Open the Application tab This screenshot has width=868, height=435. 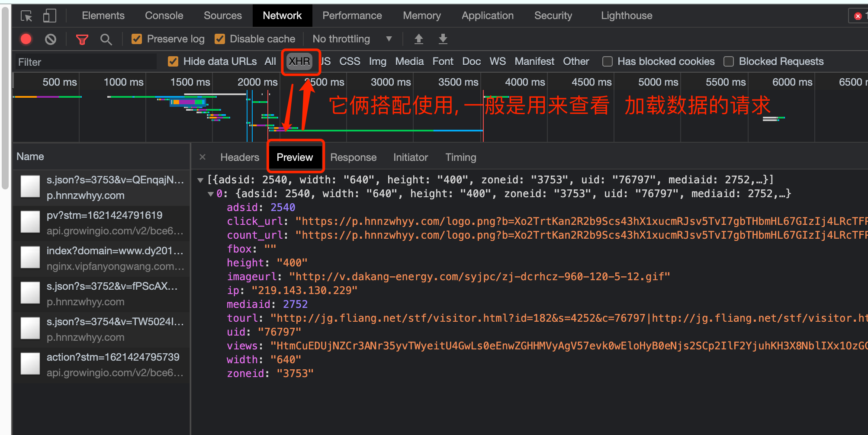488,16
